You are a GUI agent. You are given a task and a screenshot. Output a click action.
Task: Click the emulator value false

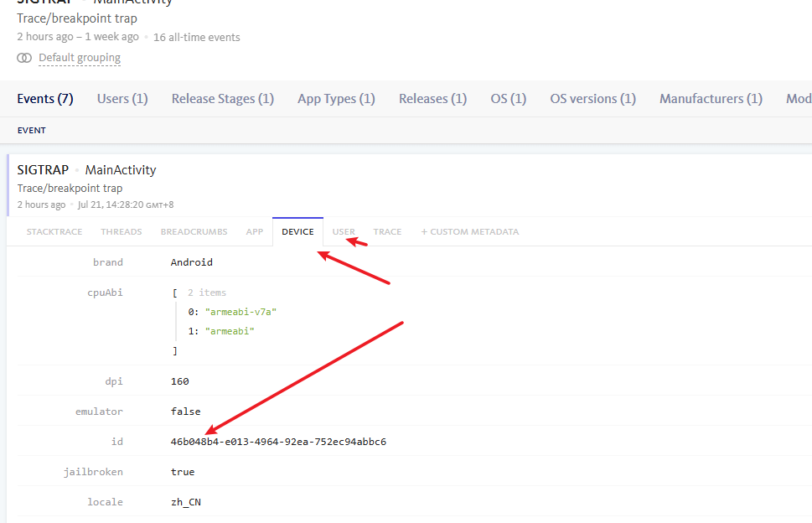click(x=185, y=412)
